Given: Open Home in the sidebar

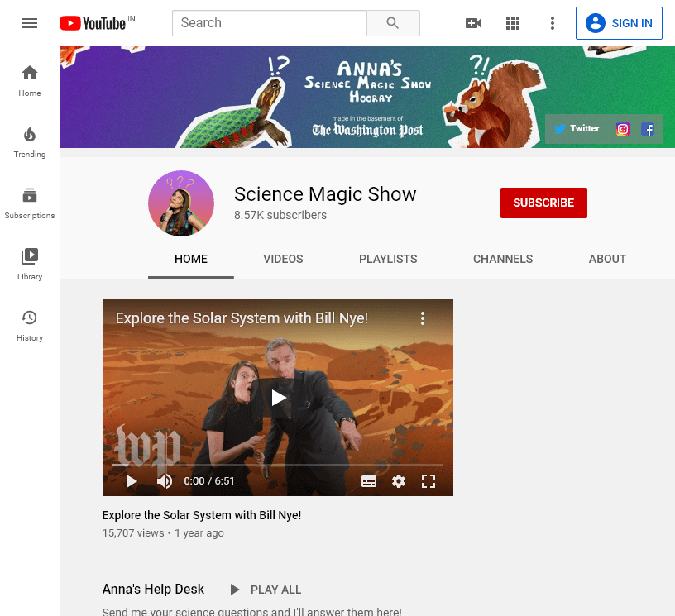Looking at the screenshot, I should coord(30,81).
